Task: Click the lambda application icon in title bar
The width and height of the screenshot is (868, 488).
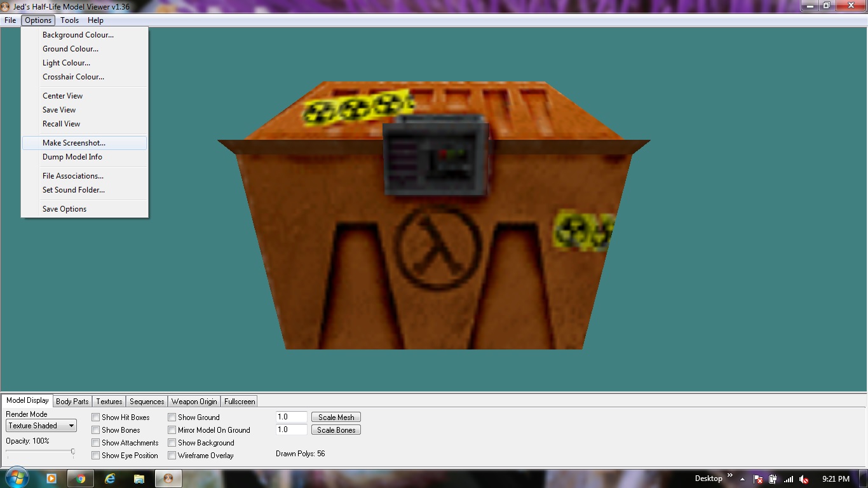Action: 6,6
